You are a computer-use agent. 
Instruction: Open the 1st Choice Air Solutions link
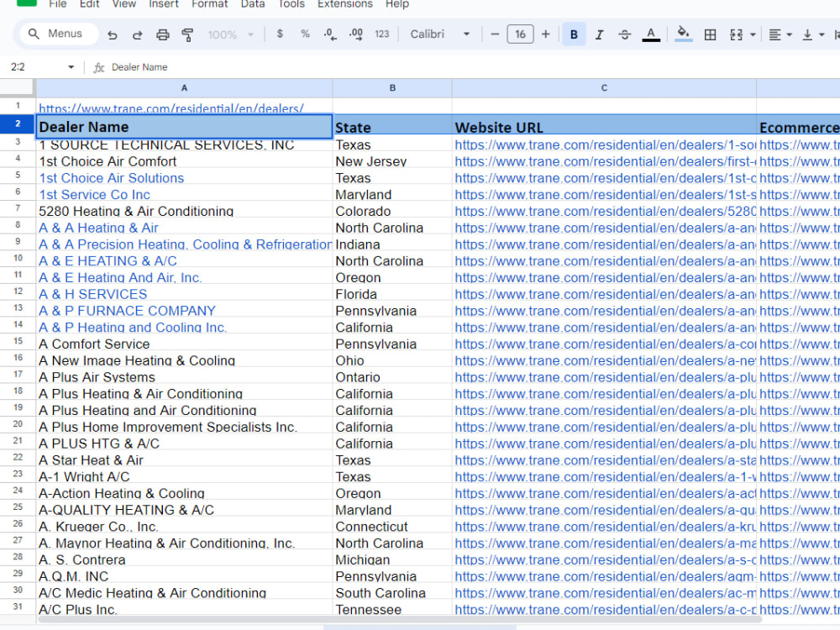click(x=111, y=177)
